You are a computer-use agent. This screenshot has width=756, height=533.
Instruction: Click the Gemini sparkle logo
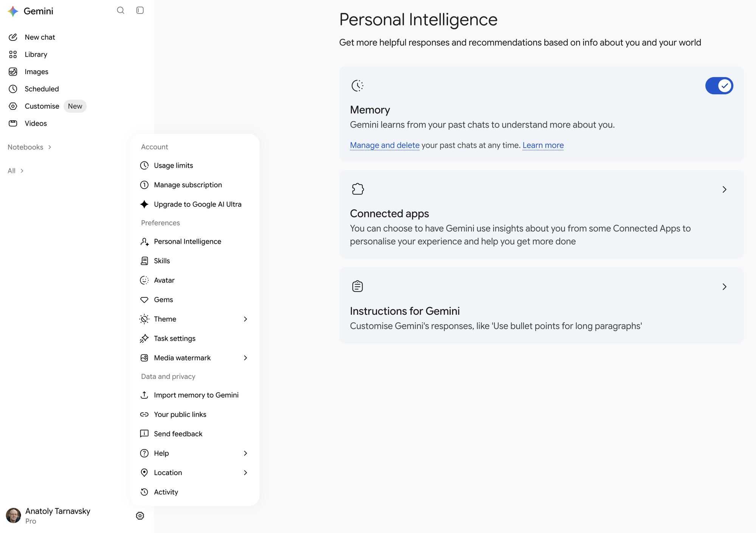[x=13, y=11]
